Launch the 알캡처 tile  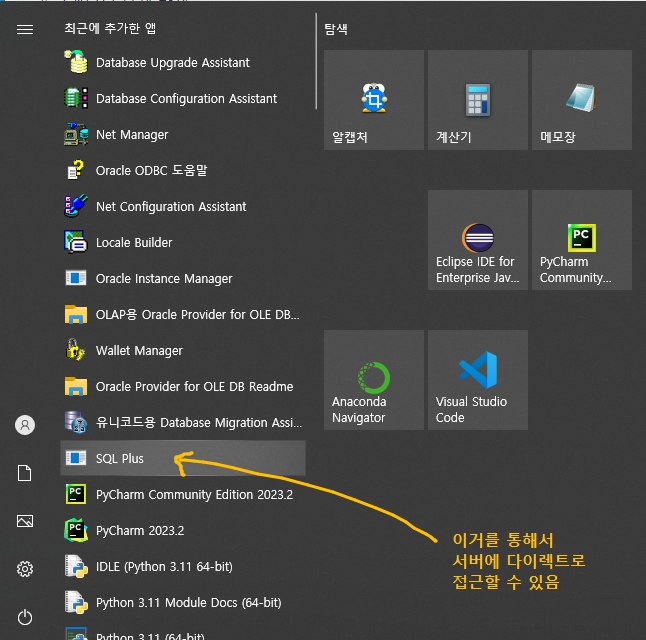coord(374,100)
